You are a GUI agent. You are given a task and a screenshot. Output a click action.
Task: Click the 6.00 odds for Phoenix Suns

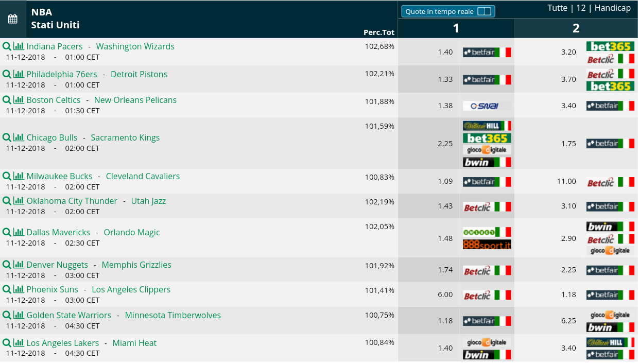(x=445, y=294)
